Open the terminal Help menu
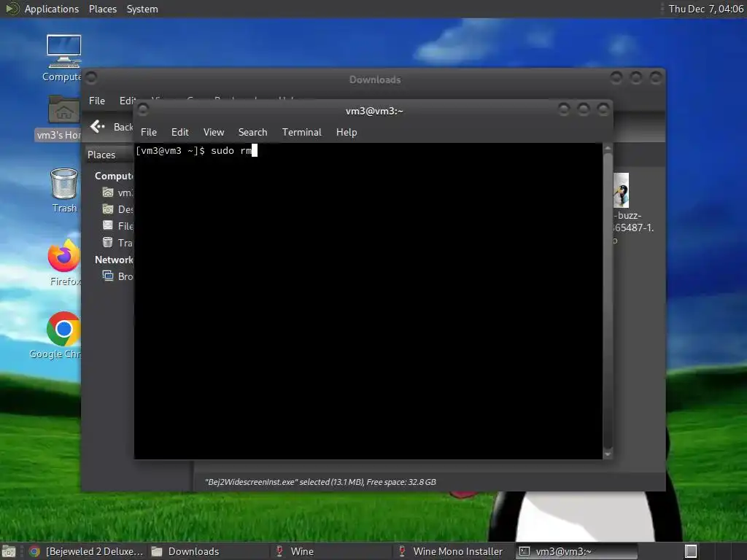 click(x=347, y=133)
